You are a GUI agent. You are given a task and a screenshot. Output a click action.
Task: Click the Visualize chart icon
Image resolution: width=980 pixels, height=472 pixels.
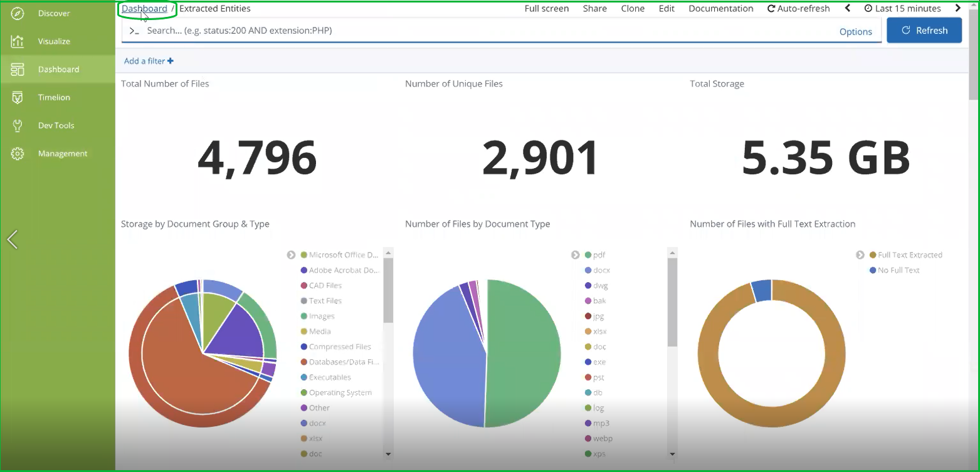(18, 41)
